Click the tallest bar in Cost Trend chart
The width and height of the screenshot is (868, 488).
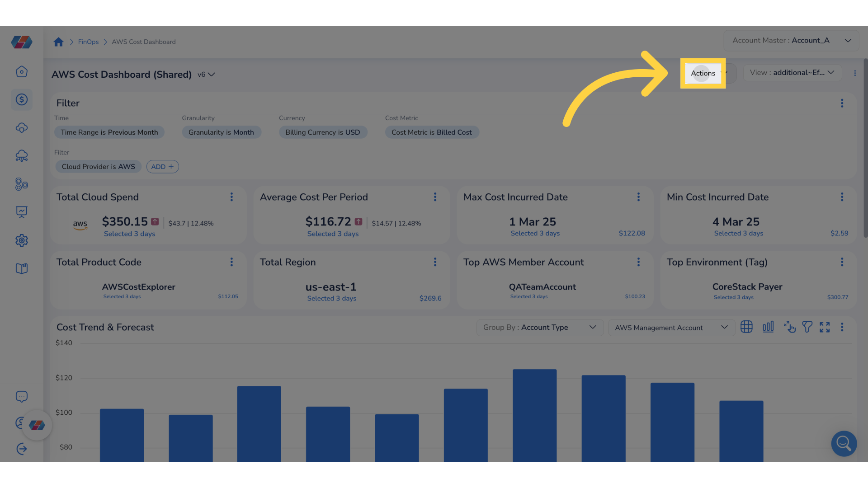click(x=534, y=415)
